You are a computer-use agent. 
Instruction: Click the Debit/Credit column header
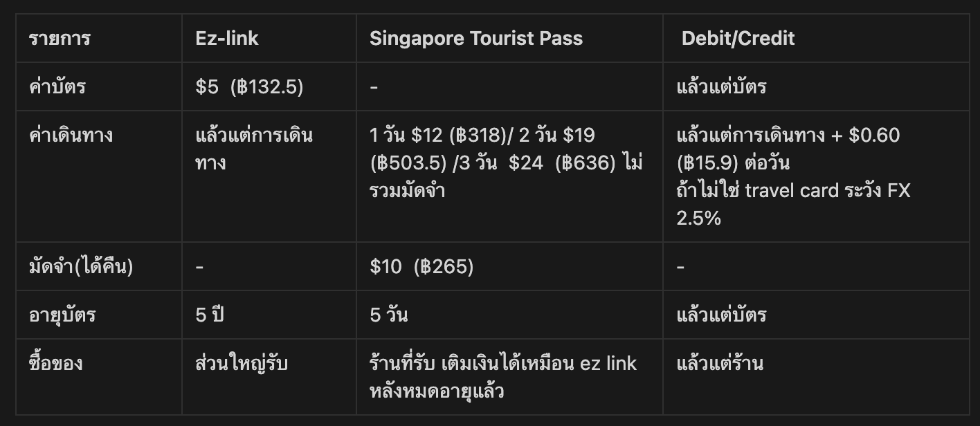coord(738,38)
